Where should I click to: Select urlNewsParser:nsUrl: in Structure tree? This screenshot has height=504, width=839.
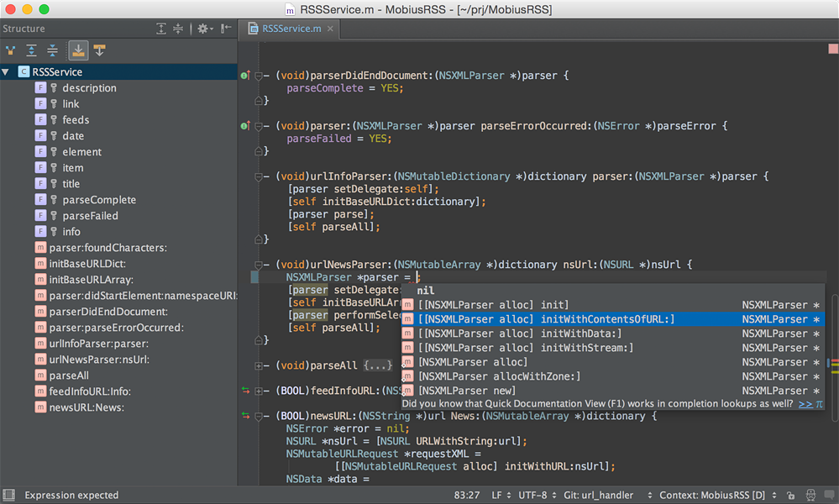tap(99, 360)
